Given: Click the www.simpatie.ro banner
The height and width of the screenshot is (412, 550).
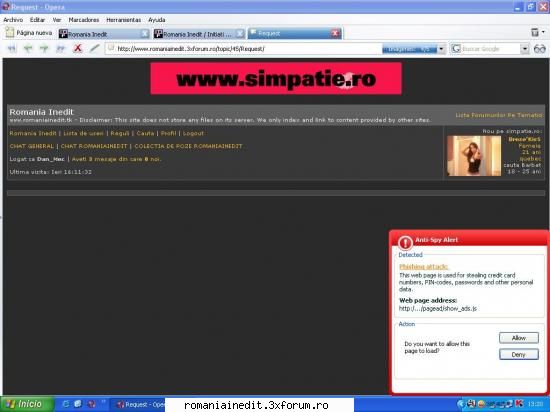Looking at the screenshot, I should [276, 79].
